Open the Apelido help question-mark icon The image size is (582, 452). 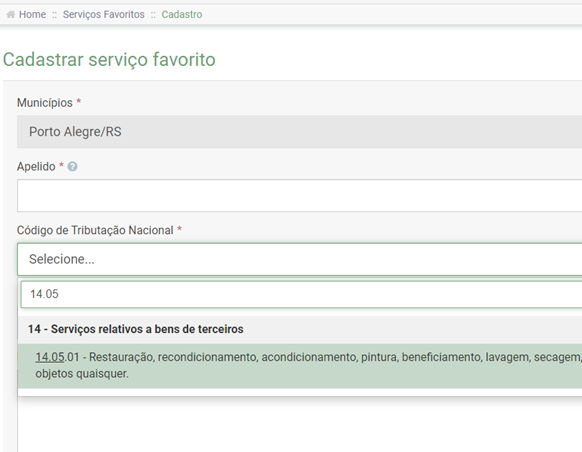(73, 167)
